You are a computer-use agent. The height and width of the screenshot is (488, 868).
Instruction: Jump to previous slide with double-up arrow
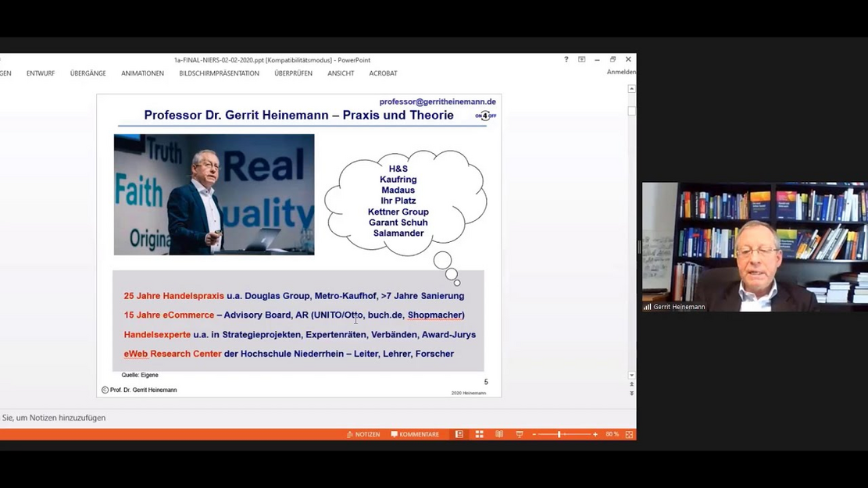[x=632, y=384]
